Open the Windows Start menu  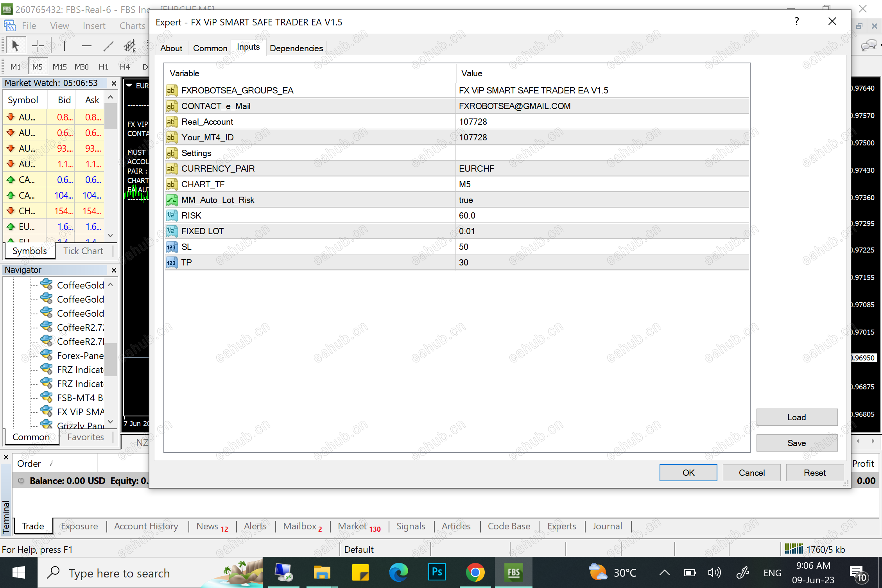click(x=18, y=573)
